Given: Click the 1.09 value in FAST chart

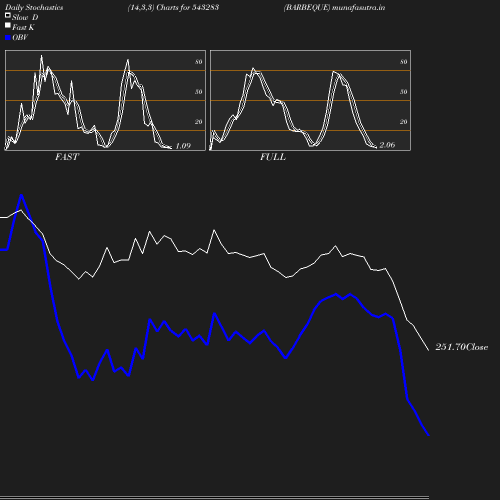Looking at the screenshot, I should click(x=183, y=146).
